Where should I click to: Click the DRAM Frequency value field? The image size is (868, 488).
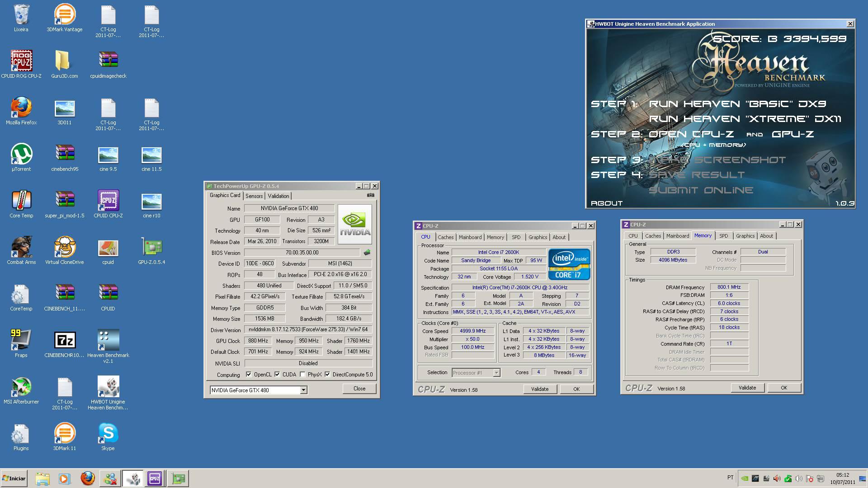tap(729, 287)
